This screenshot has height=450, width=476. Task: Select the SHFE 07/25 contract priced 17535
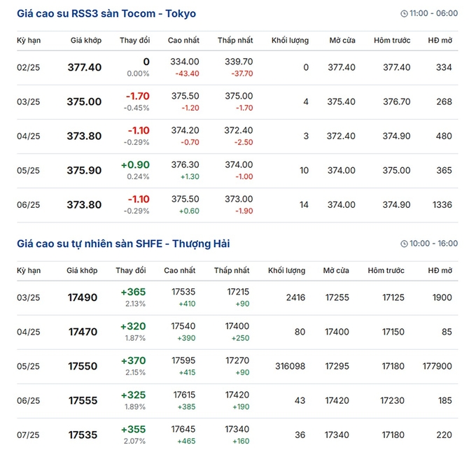(x=237, y=434)
